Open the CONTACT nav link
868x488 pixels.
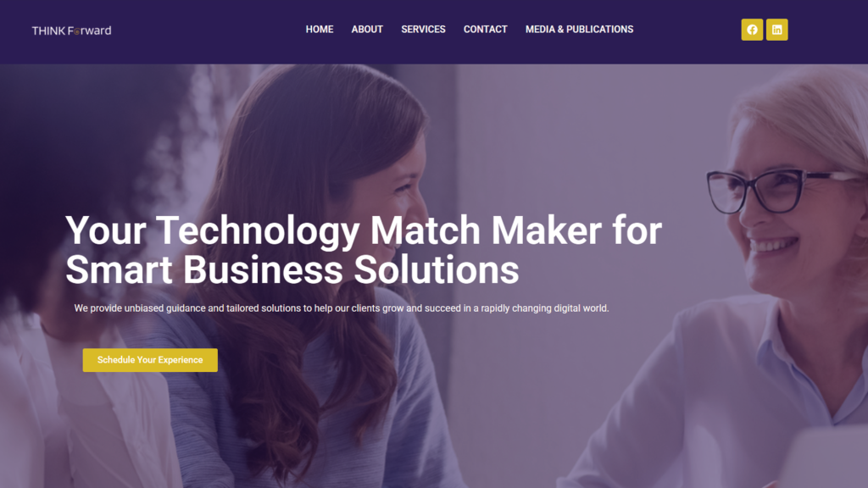coord(486,30)
